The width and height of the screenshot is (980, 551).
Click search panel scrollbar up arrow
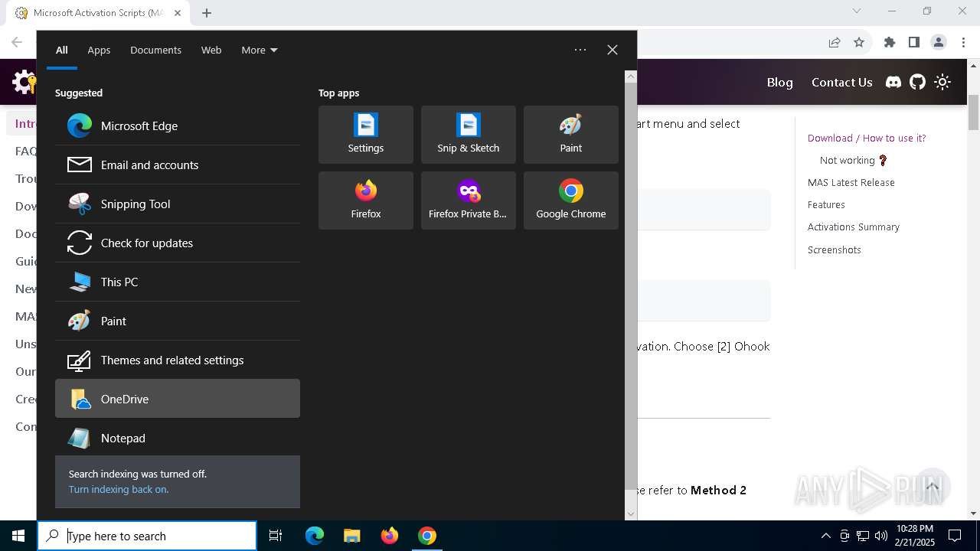pyautogui.click(x=631, y=77)
